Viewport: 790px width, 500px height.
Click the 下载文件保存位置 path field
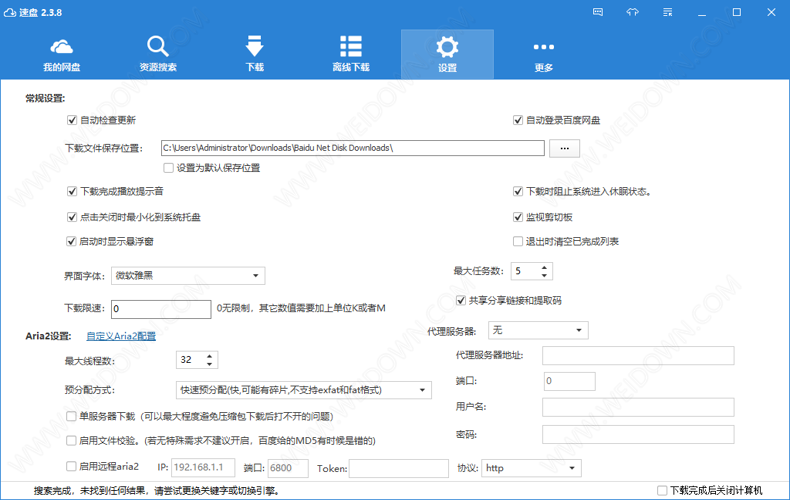click(353, 148)
